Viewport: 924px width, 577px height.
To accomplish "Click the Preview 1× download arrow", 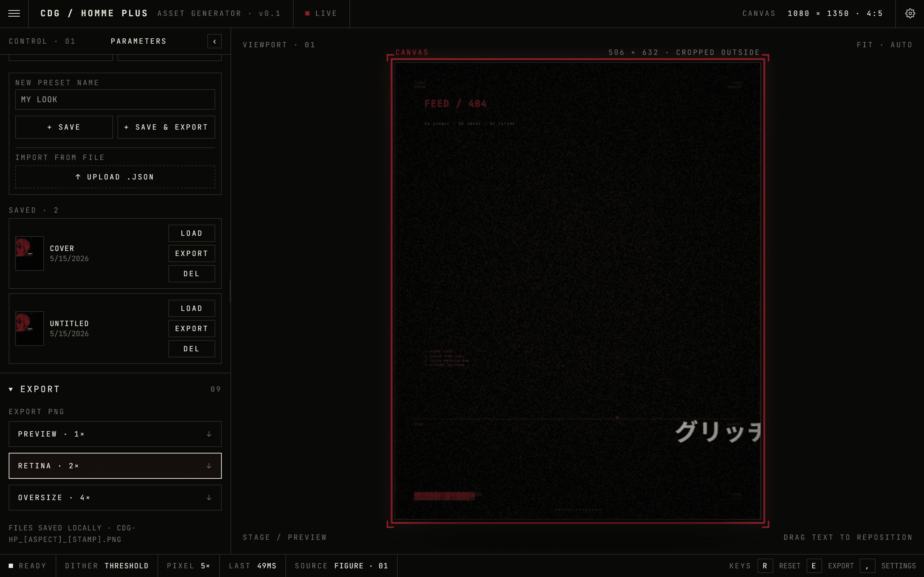I will (x=209, y=434).
